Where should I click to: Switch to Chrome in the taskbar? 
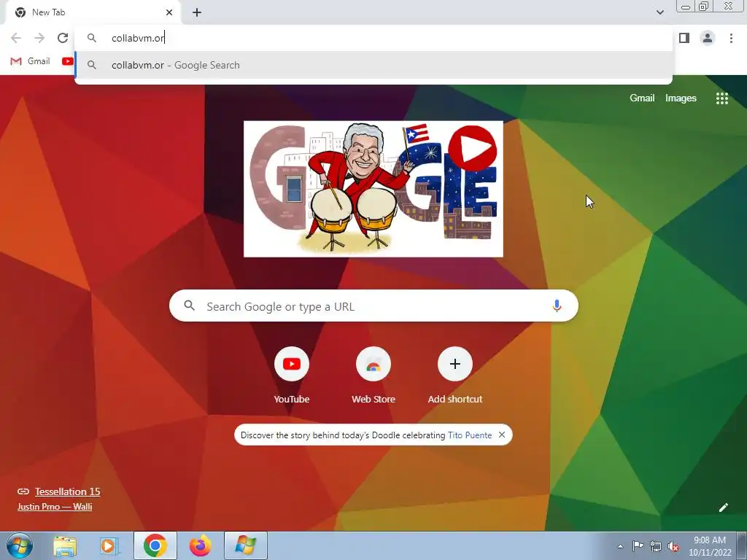(x=155, y=545)
